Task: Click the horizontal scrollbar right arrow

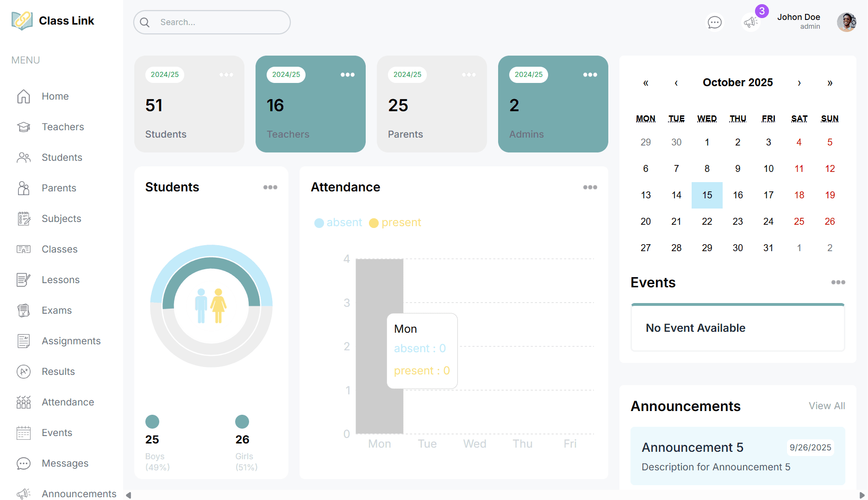Action: click(x=862, y=495)
